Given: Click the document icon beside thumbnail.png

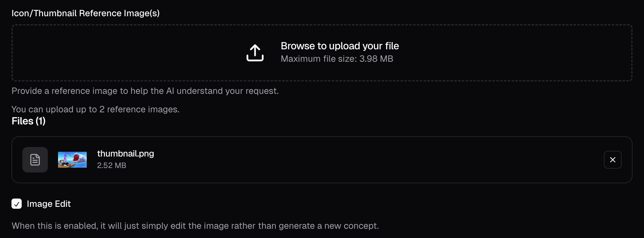Looking at the screenshot, I should (35, 160).
